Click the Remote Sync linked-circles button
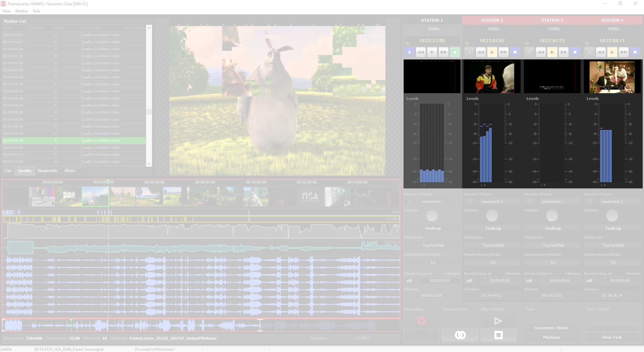Image resolution: width=644 pixels, height=352 pixels. pos(460,335)
